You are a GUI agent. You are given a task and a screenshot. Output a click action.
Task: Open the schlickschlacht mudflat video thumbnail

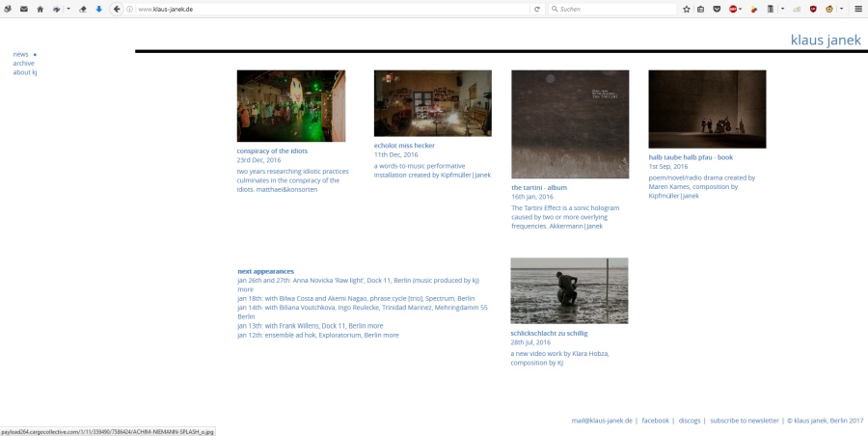pyautogui.click(x=569, y=291)
